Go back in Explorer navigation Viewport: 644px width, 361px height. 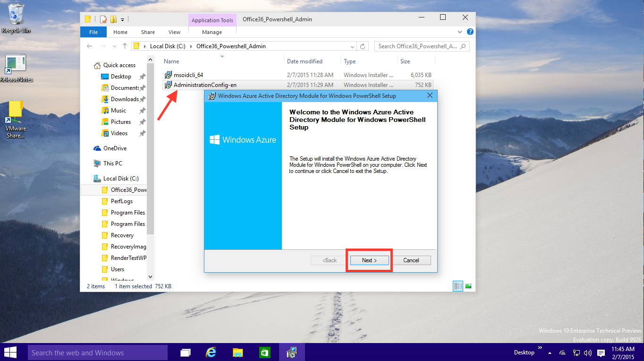pyautogui.click(x=90, y=46)
